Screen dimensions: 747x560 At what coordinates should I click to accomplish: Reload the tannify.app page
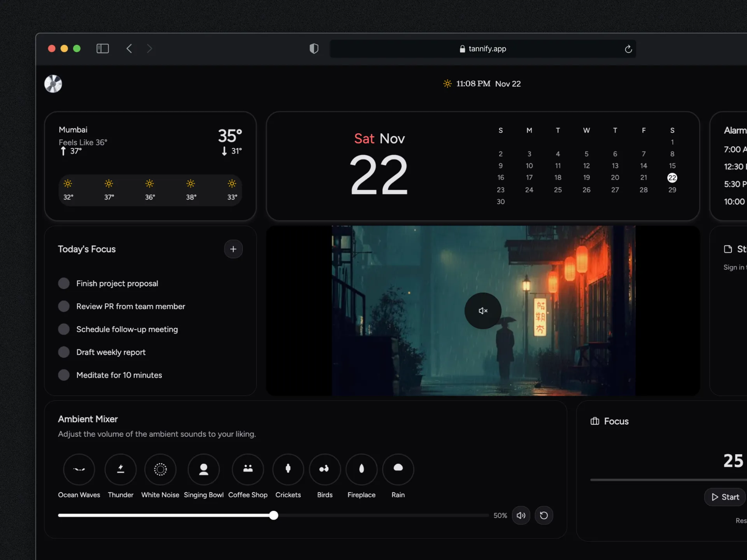[628, 49]
